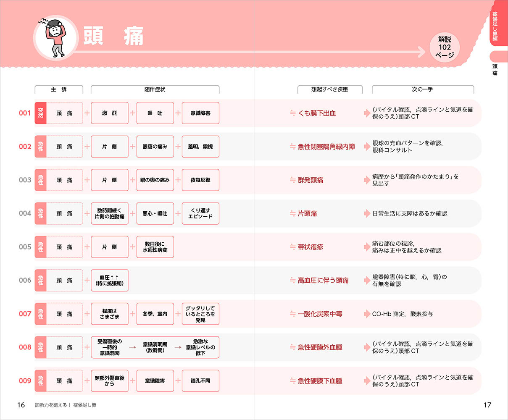Click the 瞳孔不同 symptom box
This screenshot has width=508, height=420.
(200, 381)
